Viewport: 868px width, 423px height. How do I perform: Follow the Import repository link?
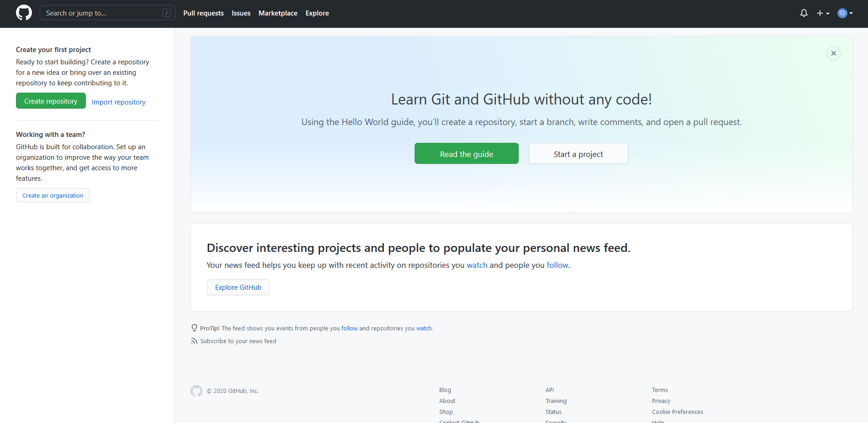[x=119, y=102]
